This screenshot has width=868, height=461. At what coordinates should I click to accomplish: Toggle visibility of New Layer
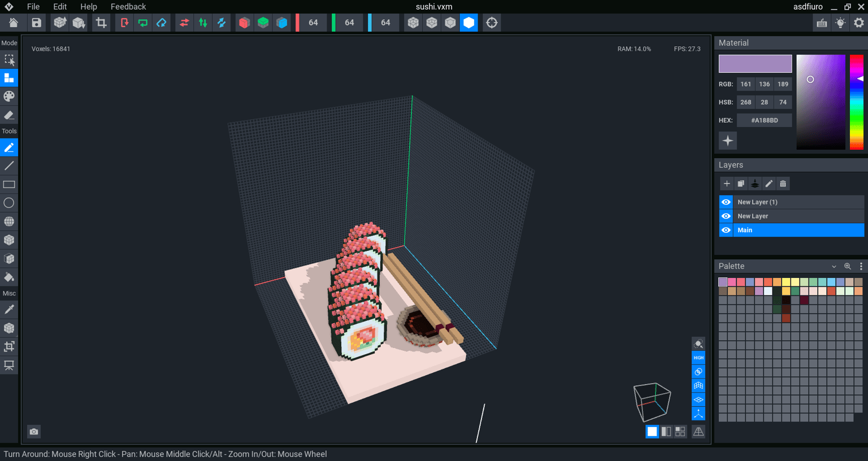(x=726, y=216)
